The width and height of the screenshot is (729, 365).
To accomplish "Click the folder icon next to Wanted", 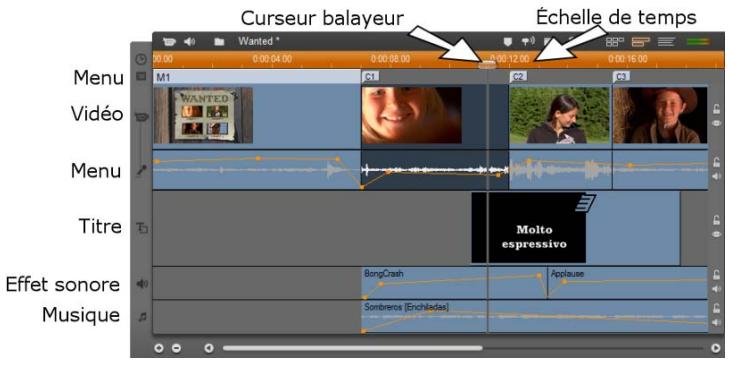I will [219, 42].
